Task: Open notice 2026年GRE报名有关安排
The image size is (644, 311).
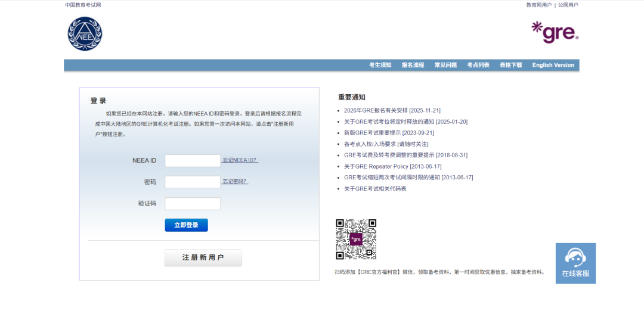Action: (x=392, y=110)
